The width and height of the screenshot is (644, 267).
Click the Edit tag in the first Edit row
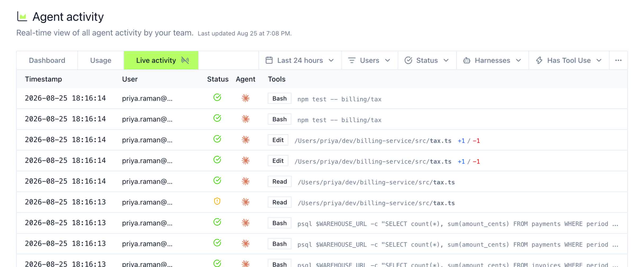278,140
